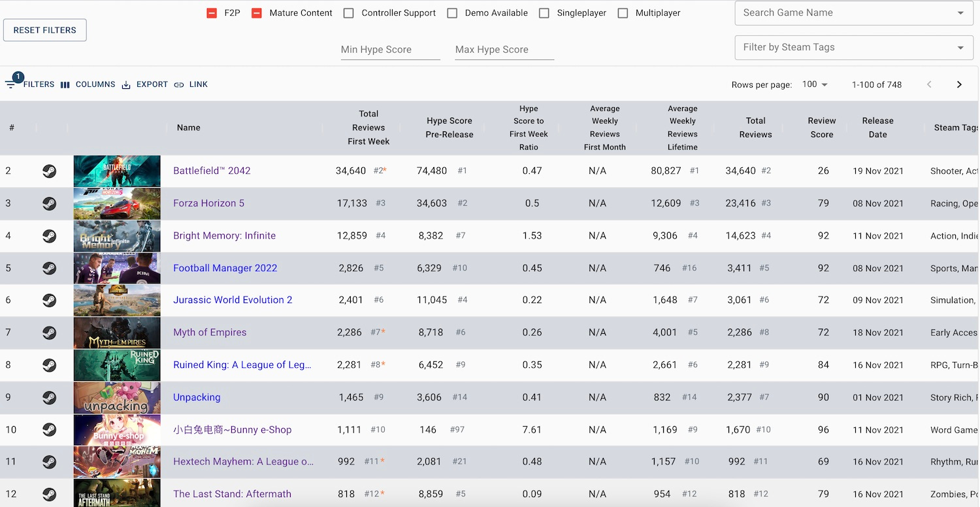Click Steam icon in Ruined King row
Viewport: 980px width, 507px height.
coord(49,365)
